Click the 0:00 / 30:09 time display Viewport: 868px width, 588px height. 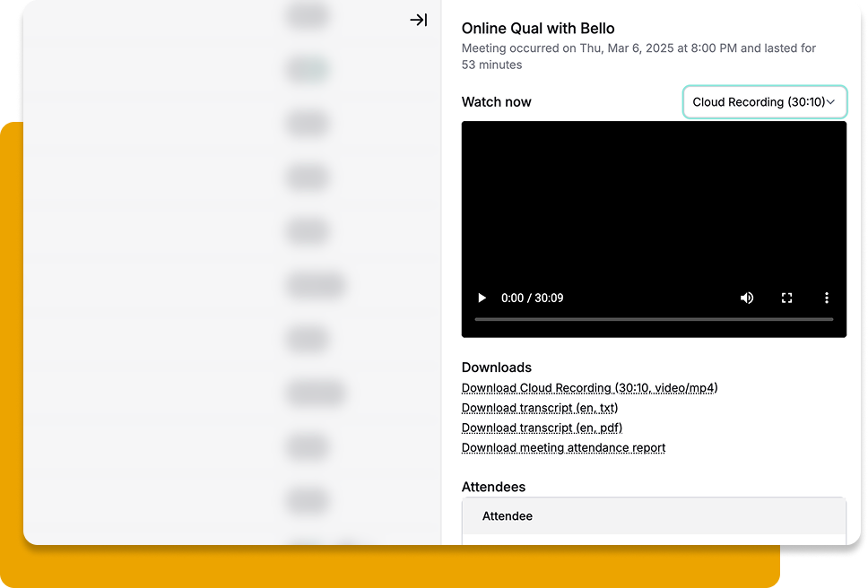532,298
